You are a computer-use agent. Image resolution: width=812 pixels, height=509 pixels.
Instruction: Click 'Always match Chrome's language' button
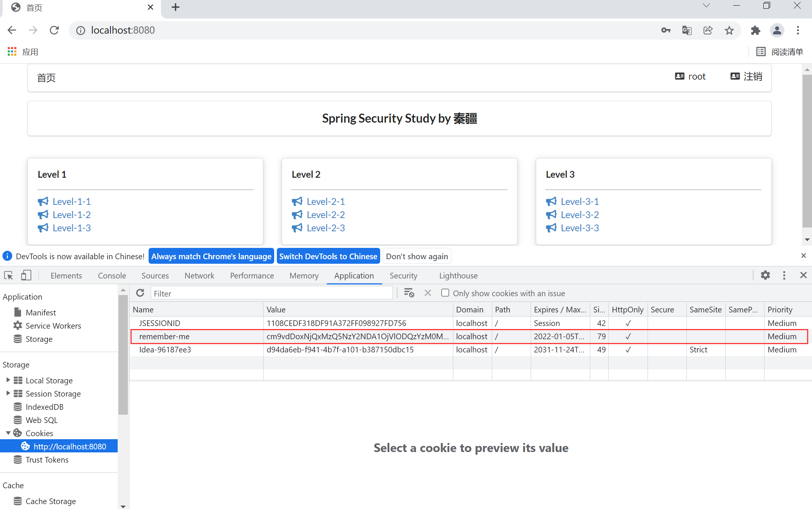(211, 256)
